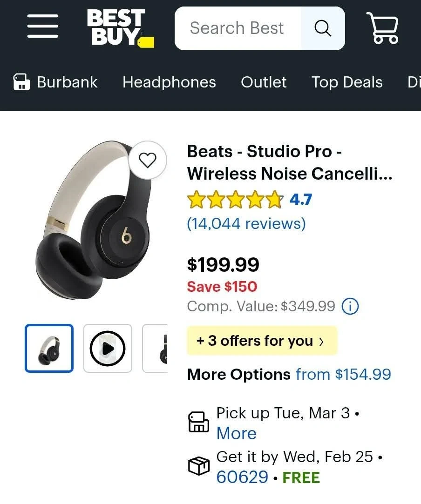421x504 pixels.
Task: Click the search magnifier icon
Action: [x=322, y=28]
